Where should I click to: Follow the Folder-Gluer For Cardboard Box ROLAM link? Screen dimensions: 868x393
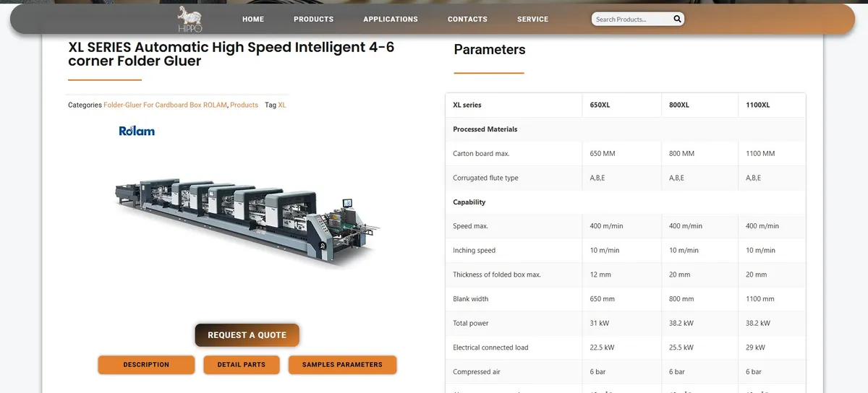(x=165, y=105)
